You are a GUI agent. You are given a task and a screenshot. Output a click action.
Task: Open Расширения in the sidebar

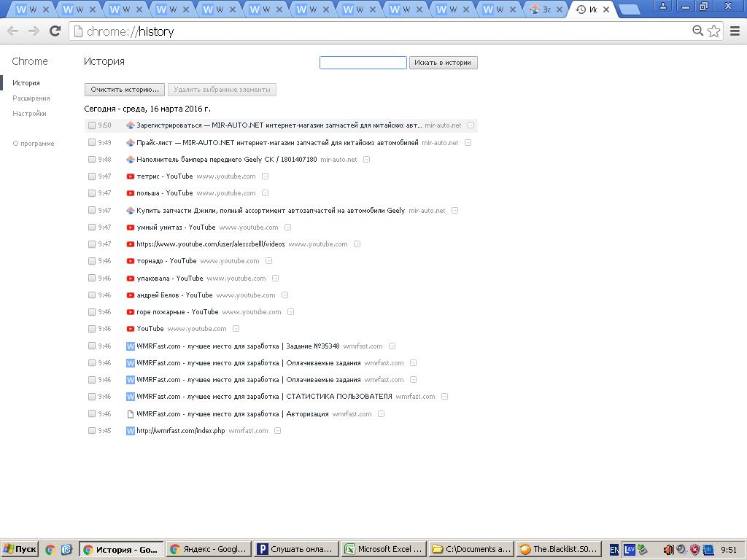[x=31, y=98]
